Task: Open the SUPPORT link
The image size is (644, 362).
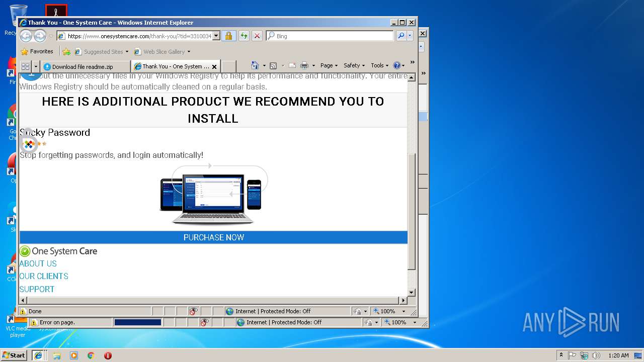Action: 37,289
